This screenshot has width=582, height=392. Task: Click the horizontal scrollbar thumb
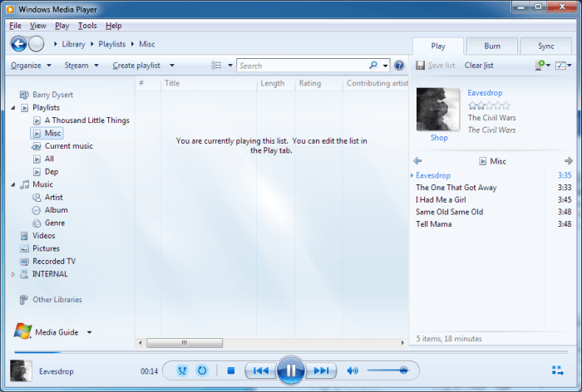tap(185, 343)
